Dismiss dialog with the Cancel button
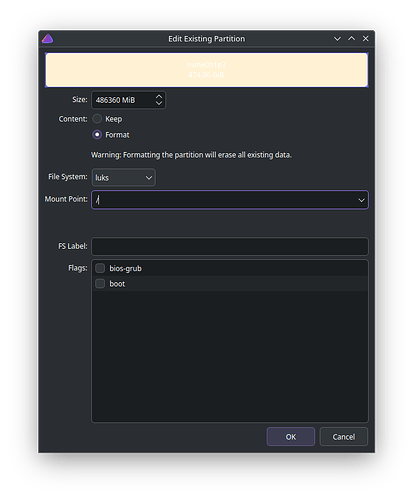Viewport: 414px width, 499px height. (x=344, y=437)
